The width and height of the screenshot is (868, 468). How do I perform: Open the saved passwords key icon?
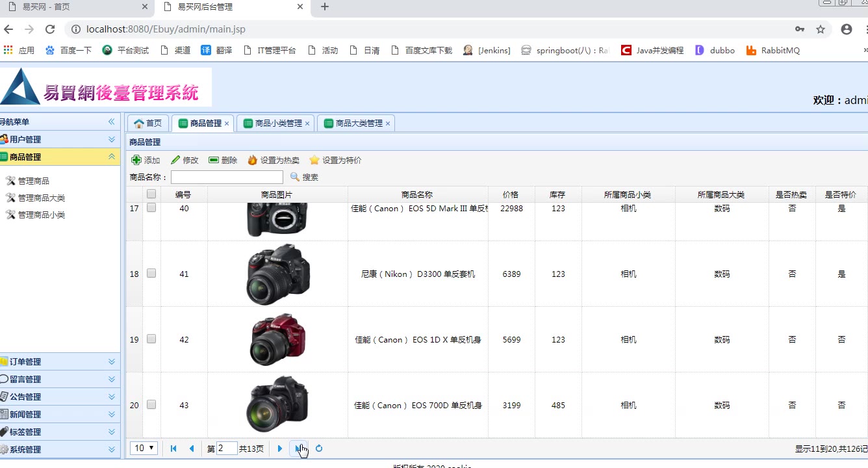(x=800, y=29)
